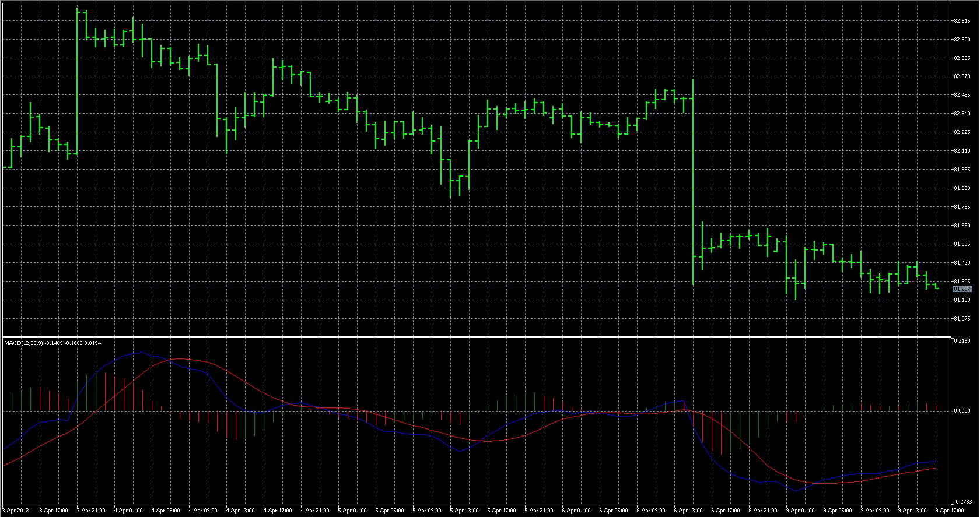Click the -0.2783 MACD scale value
Image resolution: width=980 pixels, height=517 pixels.
tap(963, 501)
